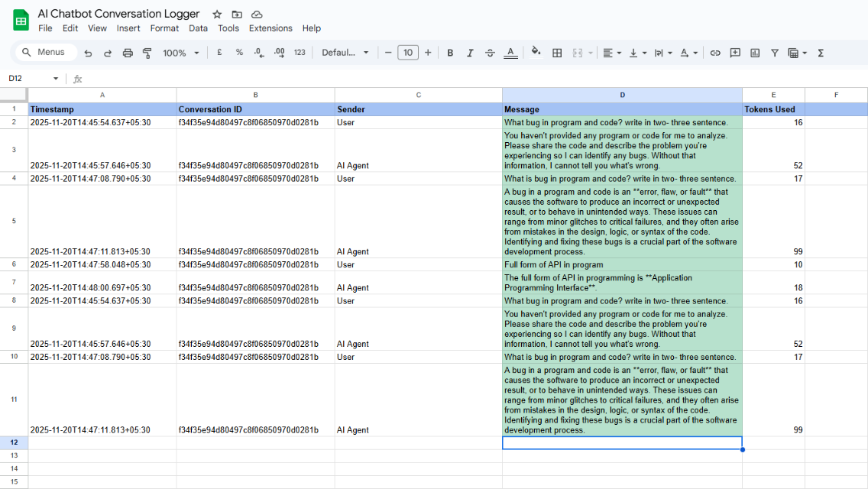
Task: Open the Format menu
Action: click(164, 28)
